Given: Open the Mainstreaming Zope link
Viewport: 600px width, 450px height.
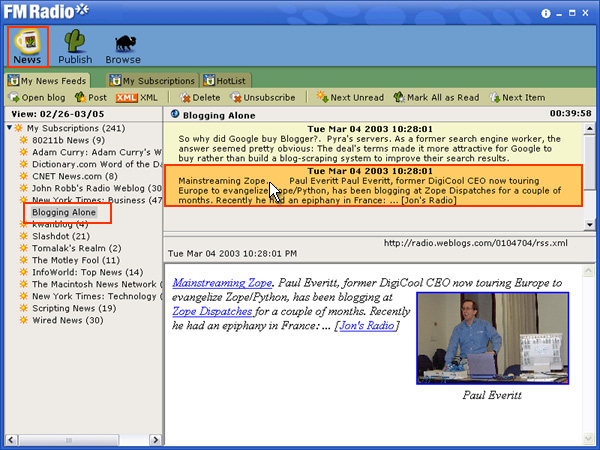Looking at the screenshot, I should point(222,283).
